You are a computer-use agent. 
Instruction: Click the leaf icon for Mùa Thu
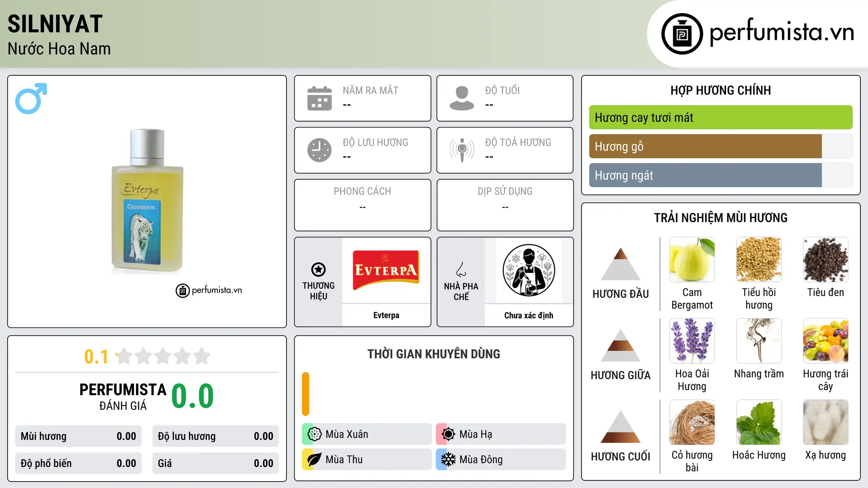tap(314, 460)
